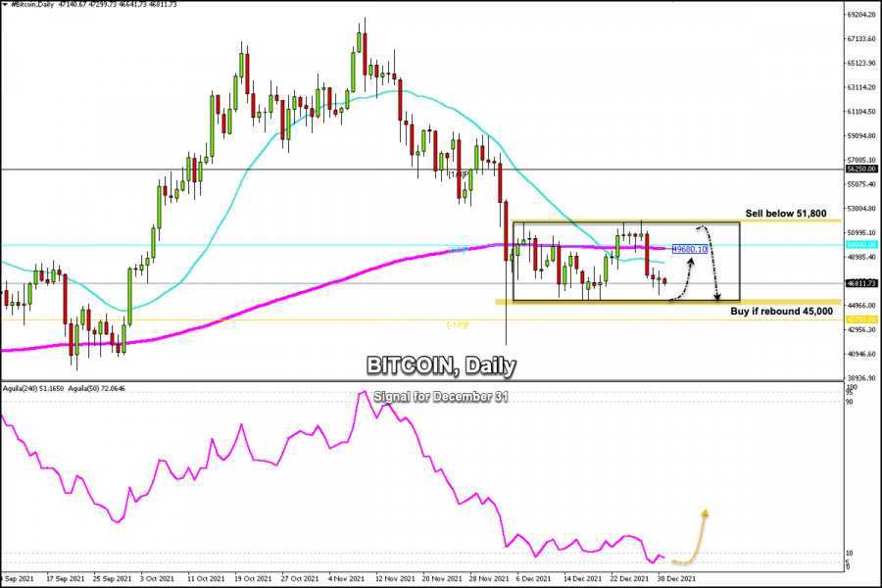The height and width of the screenshot is (588, 882).
Task: Click the 63114.20 price axis label
Action: pyautogui.click(x=861, y=87)
